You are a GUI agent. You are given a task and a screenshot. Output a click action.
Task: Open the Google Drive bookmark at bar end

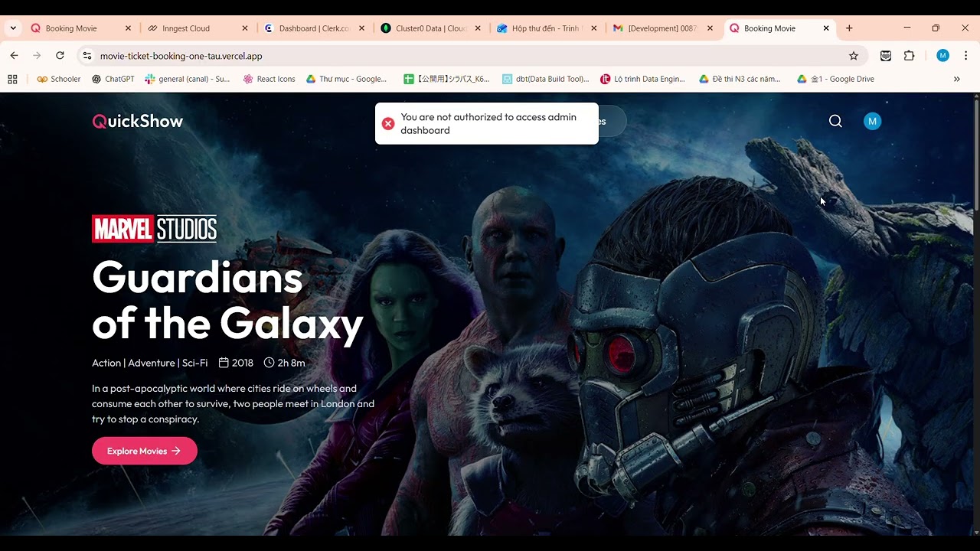[x=835, y=79]
